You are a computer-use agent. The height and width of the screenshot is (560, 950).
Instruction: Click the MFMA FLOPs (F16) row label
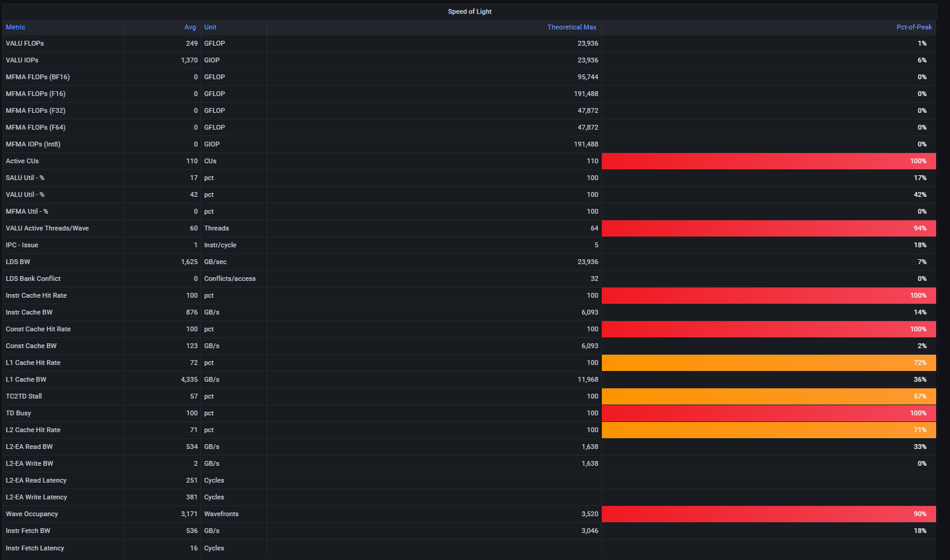35,94
